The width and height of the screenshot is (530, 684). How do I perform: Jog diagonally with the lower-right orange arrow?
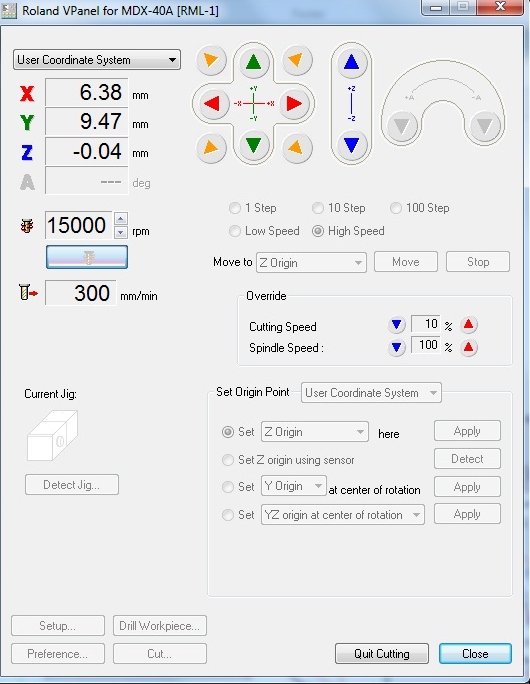[x=296, y=147]
